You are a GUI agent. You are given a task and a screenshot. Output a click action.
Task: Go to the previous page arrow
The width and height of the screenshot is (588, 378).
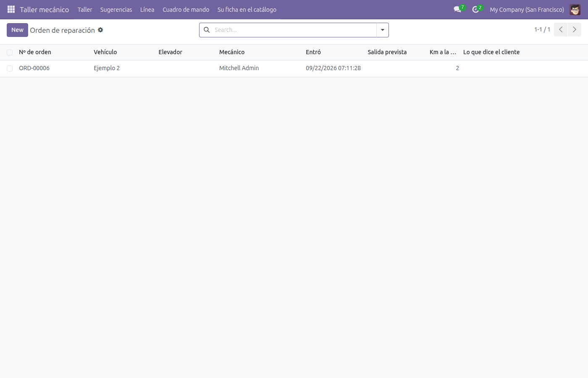(x=561, y=30)
